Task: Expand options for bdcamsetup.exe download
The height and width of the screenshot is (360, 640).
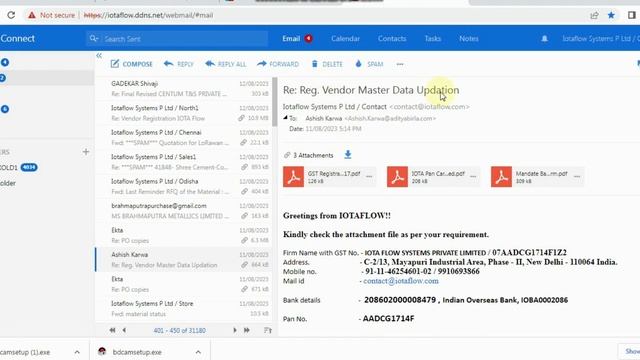Action: (198, 352)
